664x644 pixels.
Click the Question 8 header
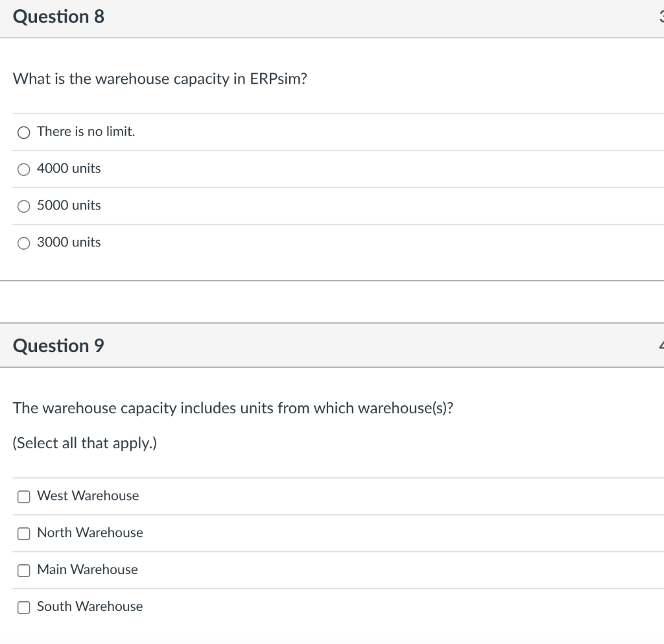tap(58, 16)
